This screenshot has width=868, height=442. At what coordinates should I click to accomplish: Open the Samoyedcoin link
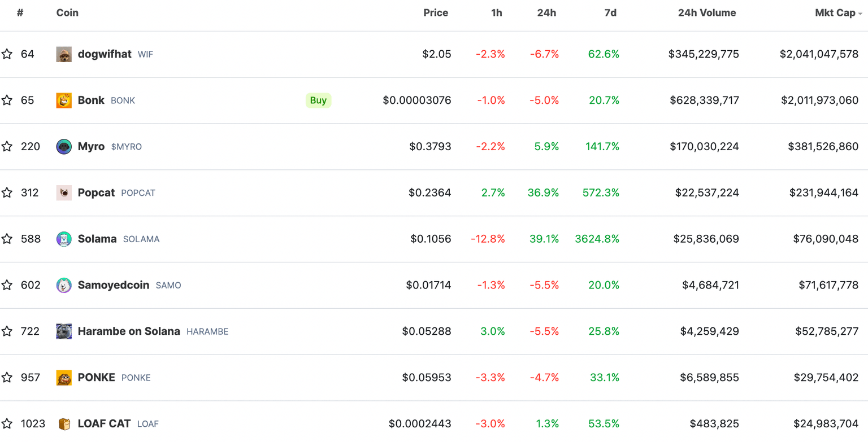point(114,285)
